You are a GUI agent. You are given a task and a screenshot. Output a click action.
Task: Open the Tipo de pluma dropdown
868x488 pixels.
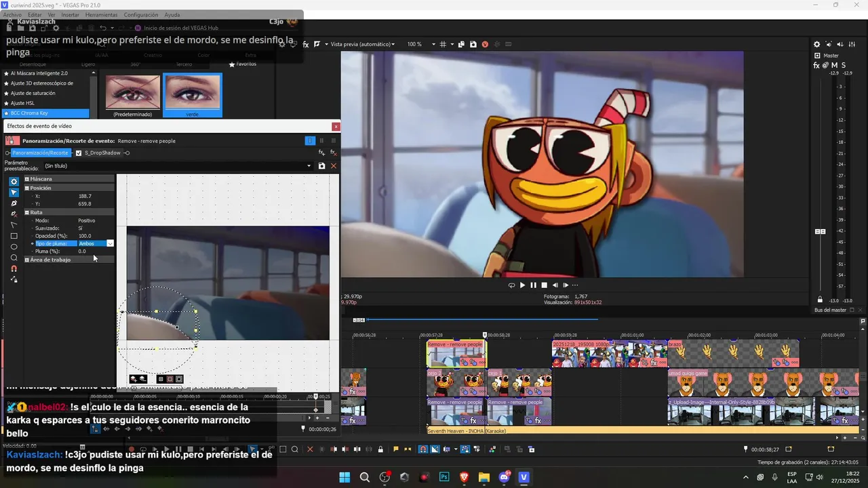tap(110, 243)
